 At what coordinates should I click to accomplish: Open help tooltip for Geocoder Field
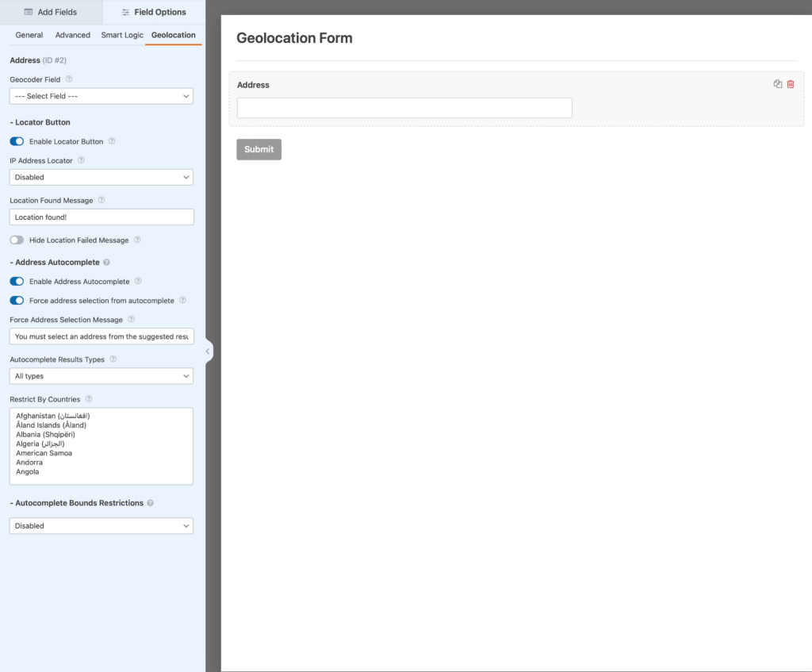coord(69,79)
